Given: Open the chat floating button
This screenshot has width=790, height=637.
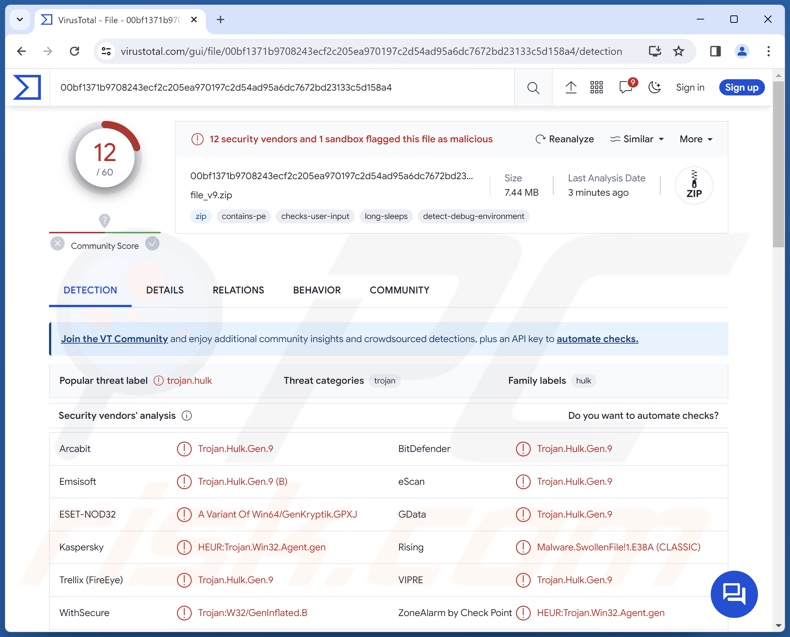Looking at the screenshot, I should click(734, 594).
